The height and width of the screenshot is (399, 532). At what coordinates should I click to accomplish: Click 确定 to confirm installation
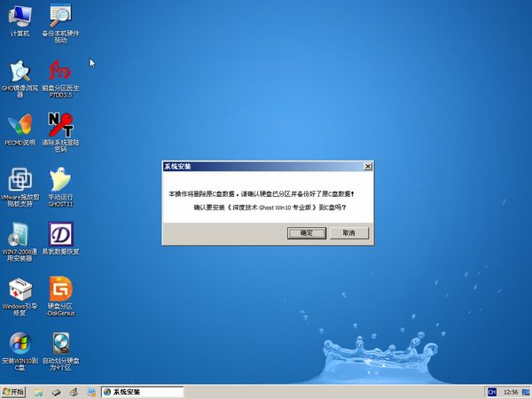[x=307, y=232]
